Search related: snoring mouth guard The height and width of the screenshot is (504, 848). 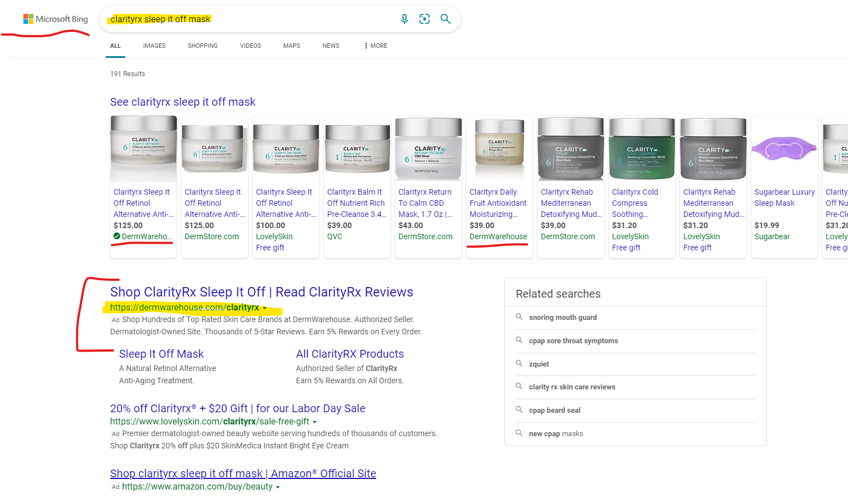563,317
